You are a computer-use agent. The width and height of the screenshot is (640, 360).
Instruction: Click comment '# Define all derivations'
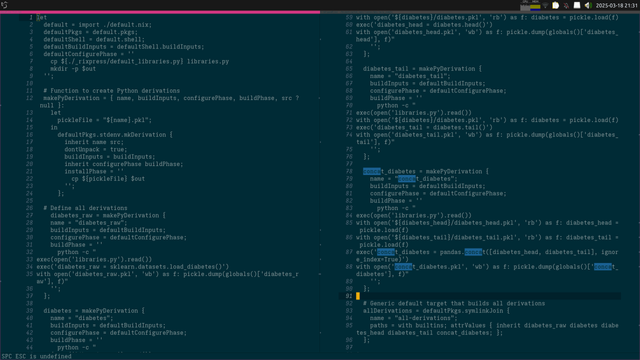[x=85, y=209]
